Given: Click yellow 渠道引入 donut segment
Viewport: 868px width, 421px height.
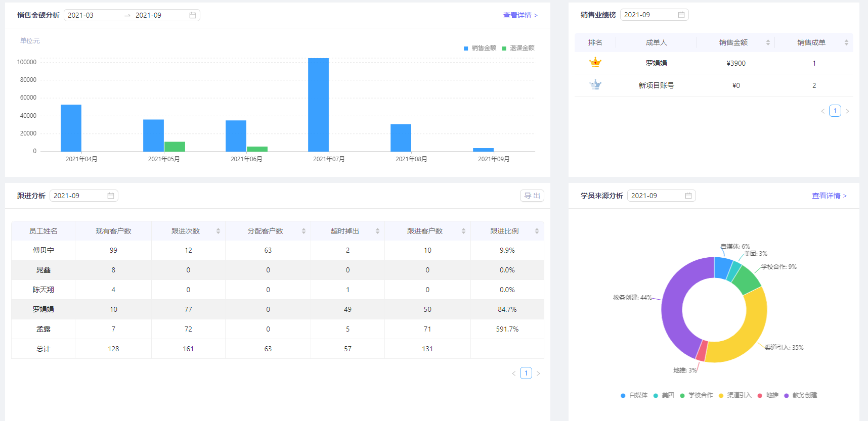Looking at the screenshot, I should click(751, 329).
